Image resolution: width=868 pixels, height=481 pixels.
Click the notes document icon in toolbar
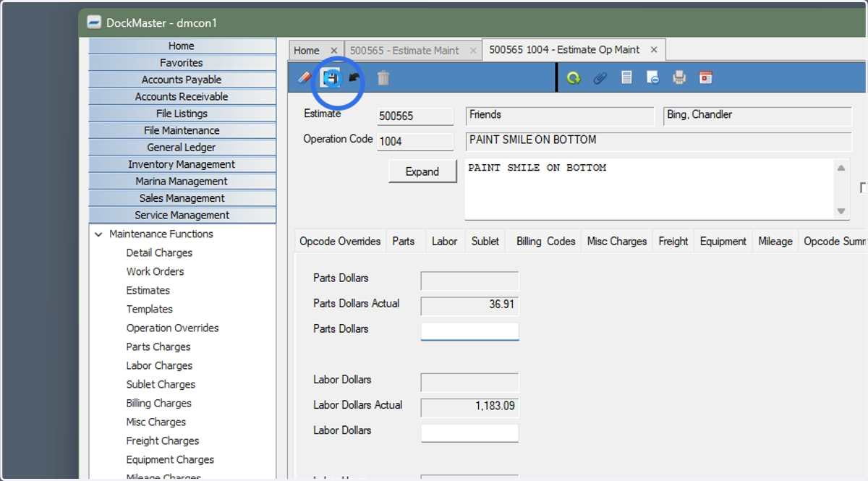coord(627,77)
